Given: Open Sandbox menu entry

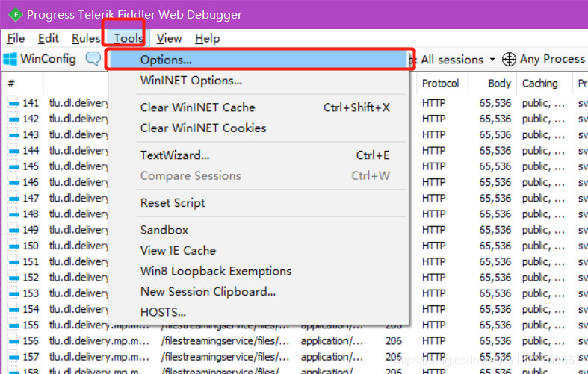Looking at the screenshot, I should click(x=259, y=230).
